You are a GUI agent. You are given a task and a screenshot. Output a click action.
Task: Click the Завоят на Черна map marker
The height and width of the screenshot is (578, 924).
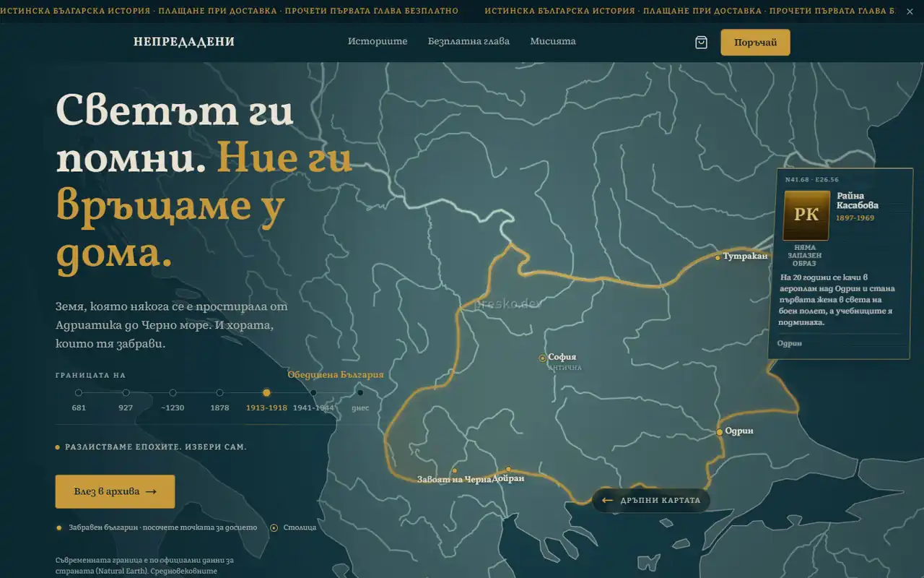point(454,470)
